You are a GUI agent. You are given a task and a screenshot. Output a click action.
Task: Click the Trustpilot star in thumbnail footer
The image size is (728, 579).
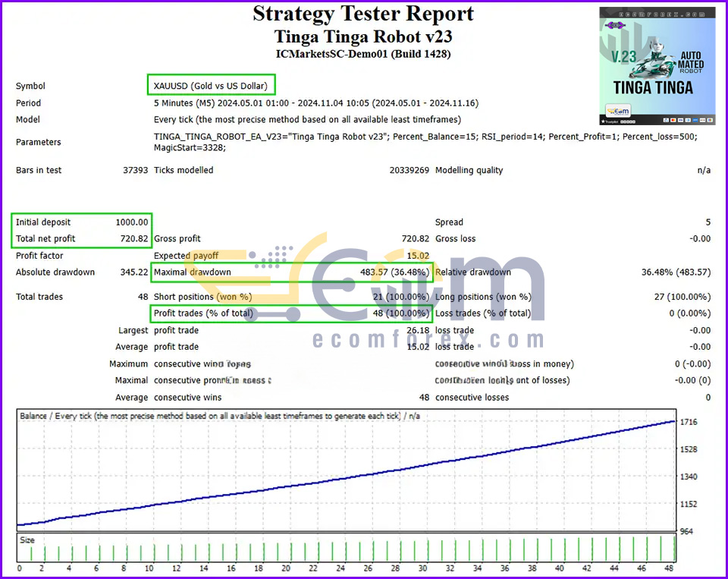coord(604,121)
